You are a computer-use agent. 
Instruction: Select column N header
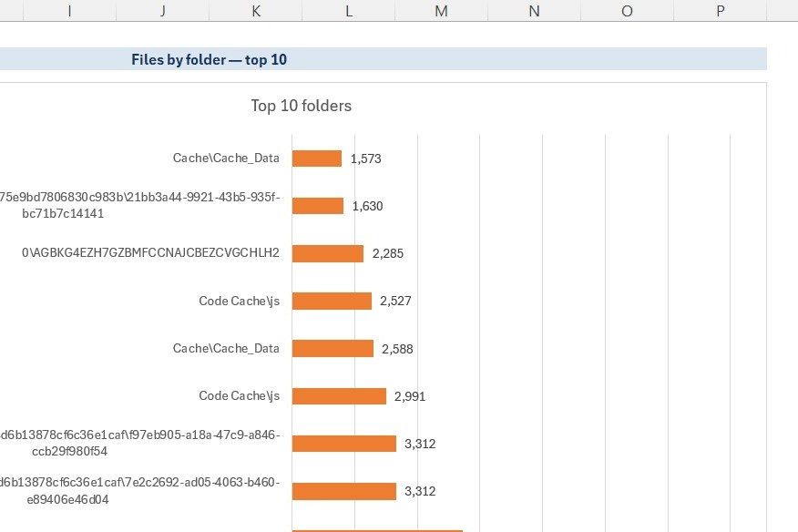click(x=535, y=11)
